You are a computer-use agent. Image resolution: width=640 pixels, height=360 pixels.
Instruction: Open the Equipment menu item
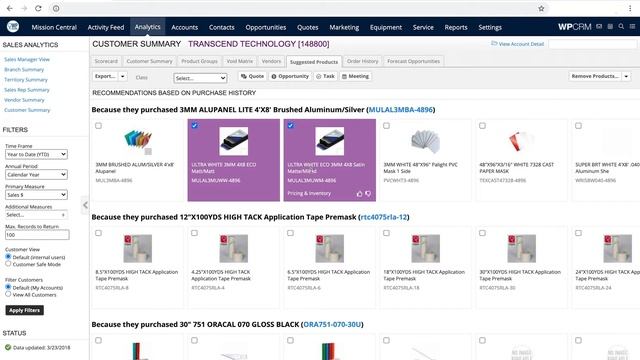[386, 27]
